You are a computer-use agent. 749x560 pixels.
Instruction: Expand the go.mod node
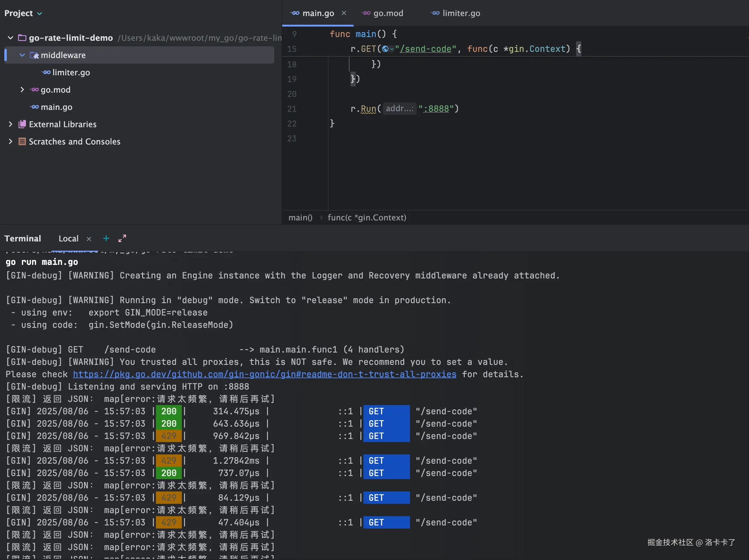tap(22, 90)
